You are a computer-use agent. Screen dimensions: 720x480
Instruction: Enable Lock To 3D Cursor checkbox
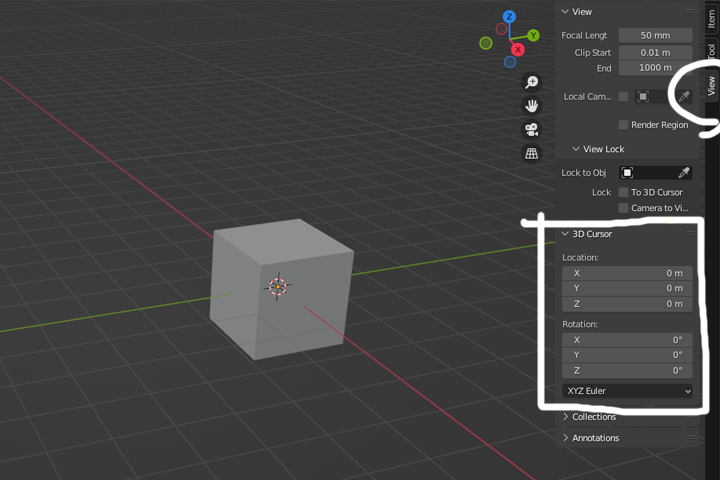click(x=623, y=192)
